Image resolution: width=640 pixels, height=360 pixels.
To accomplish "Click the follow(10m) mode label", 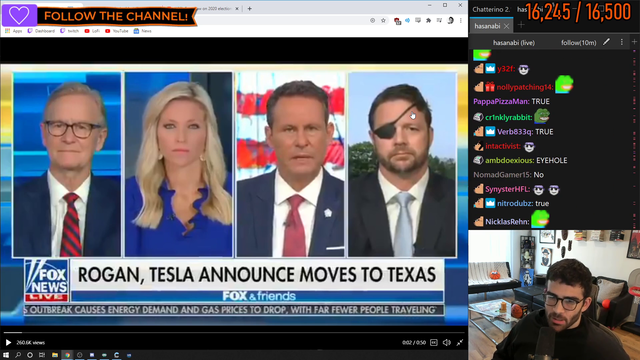I will [578, 42].
